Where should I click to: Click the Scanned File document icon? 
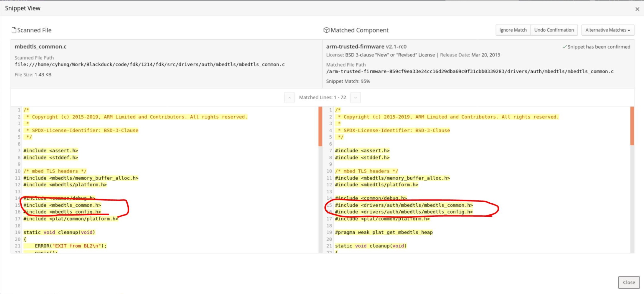click(x=14, y=30)
